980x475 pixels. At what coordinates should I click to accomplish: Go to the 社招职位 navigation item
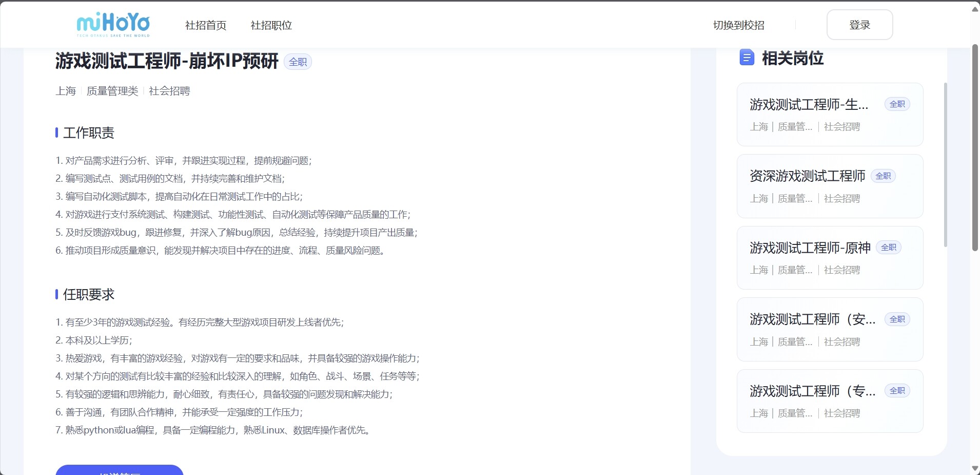point(271,25)
